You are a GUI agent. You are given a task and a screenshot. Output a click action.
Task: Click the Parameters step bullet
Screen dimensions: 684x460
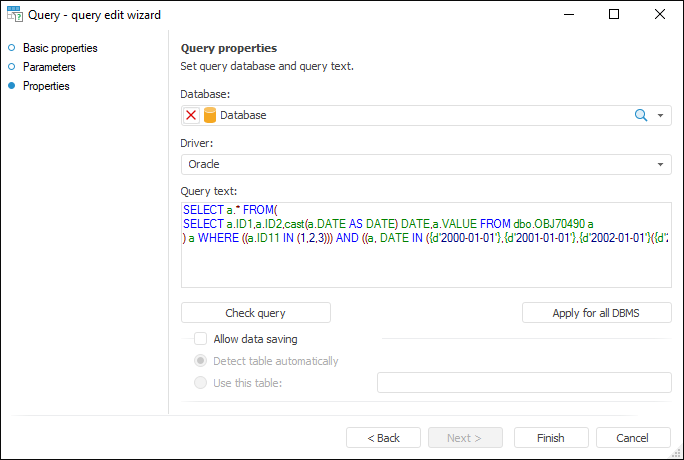point(12,67)
